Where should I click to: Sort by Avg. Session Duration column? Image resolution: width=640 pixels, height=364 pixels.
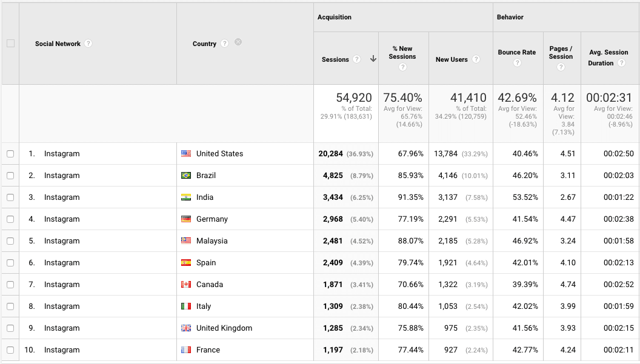click(x=608, y=52)
